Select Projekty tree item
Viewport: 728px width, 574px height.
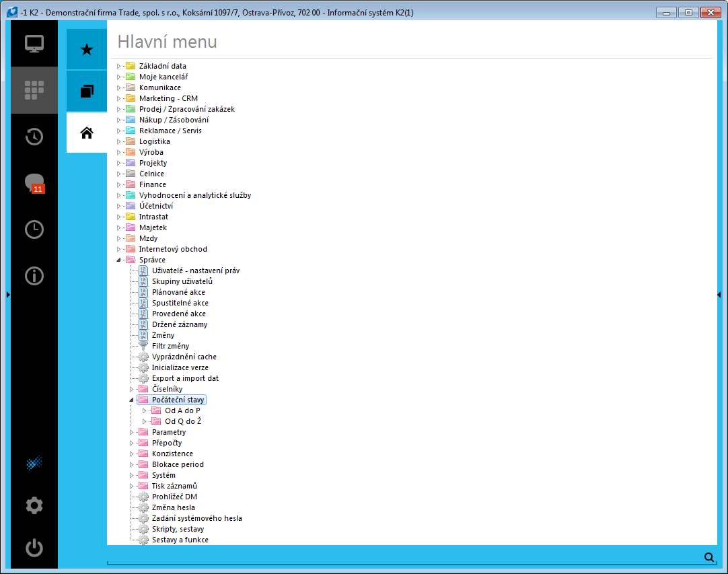point(153,163)
